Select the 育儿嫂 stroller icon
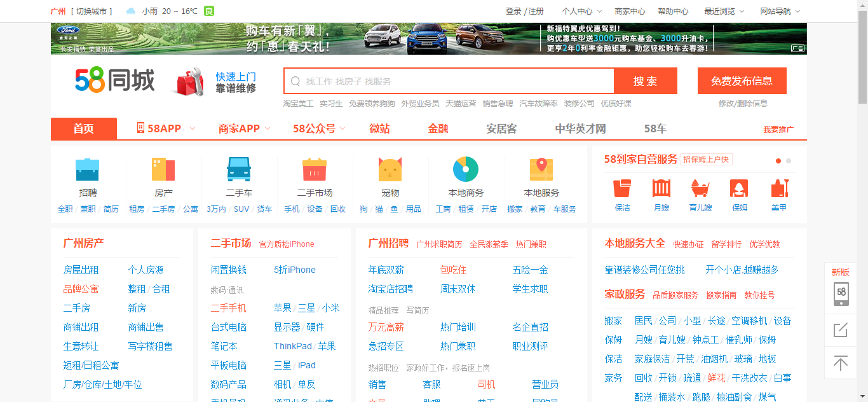The image size is (868, 402). tap(700, 188)
